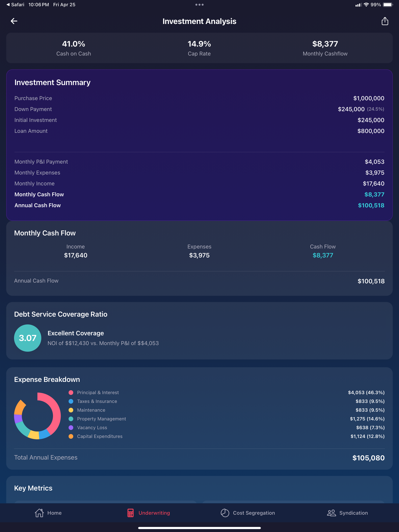Tap the Home house icon
Image resolution: width=399 pixels, height=532 pixels.
(x=39, y=513)
